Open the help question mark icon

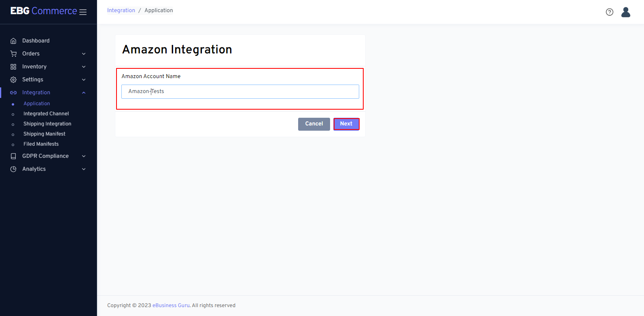[609, 12]
